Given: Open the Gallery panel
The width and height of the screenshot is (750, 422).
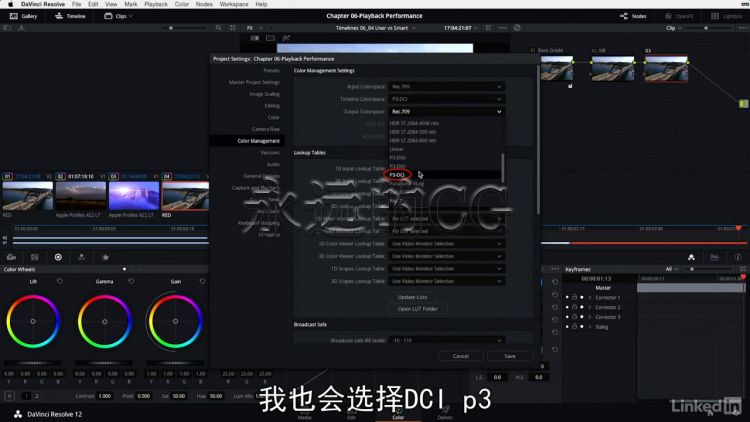Looking at the screenshot, I should tap(23, 16).
